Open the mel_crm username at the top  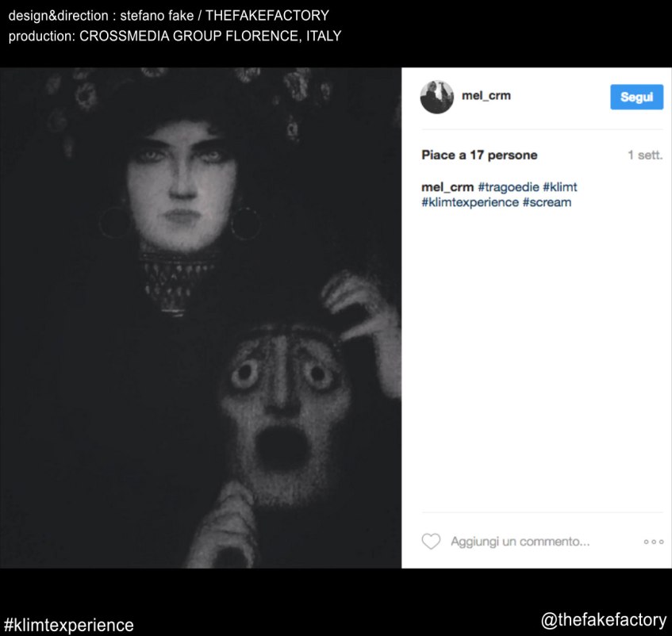(486, 95)
